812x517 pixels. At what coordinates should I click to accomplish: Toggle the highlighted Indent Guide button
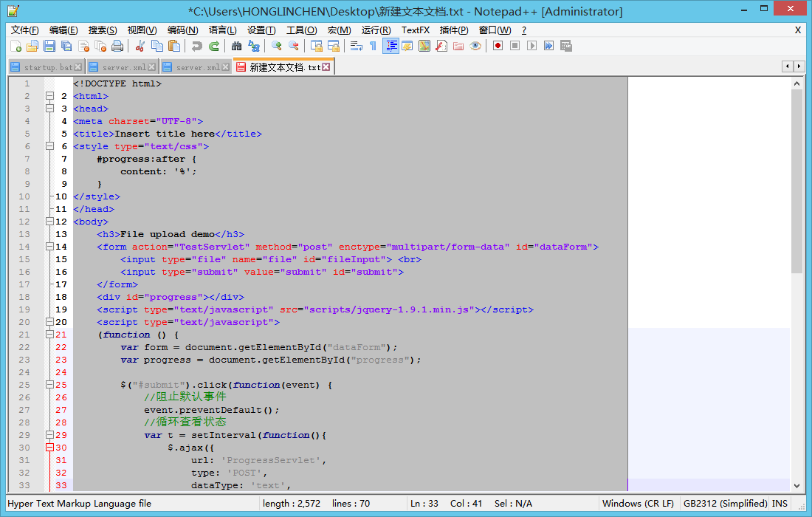[x=390, y=46]
